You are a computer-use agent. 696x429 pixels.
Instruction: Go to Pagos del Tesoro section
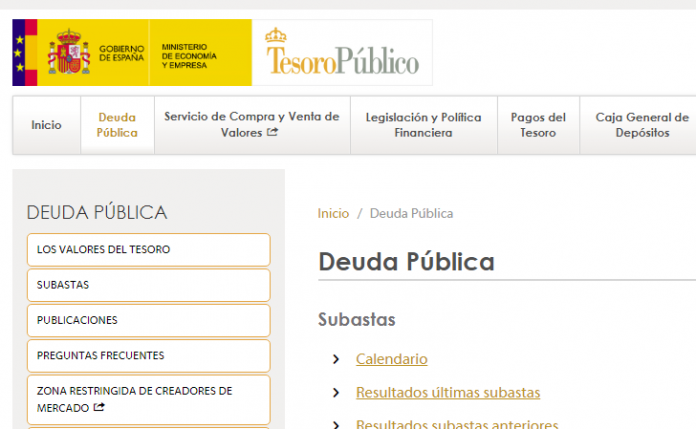tap(538, 125)
